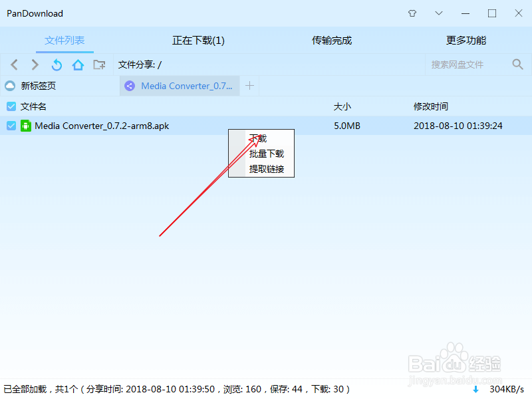
Task: Click the search magnifier icon
Action: [x=517, y=64]
